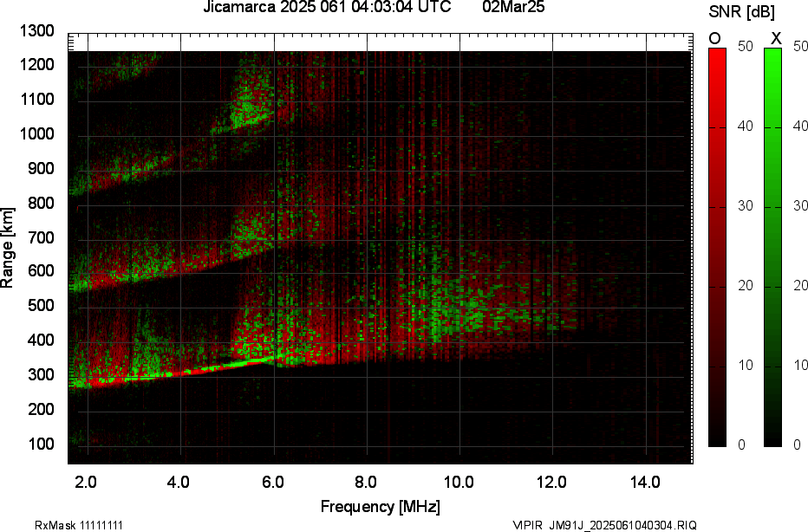Click the range axis label '700'
The width and height of the screenshot is (808, 532).
coord(41,237)
